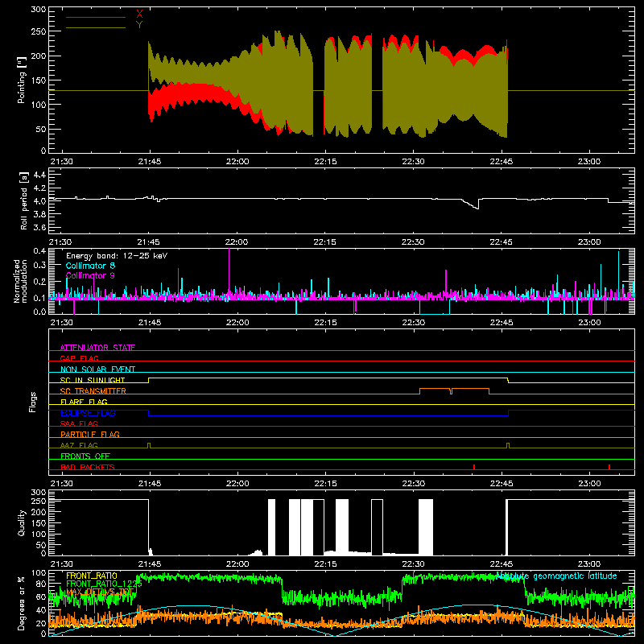Click the SC_TRANSMITTER flag label
Screen dimensions: 644x644
[x=93, y=391]
